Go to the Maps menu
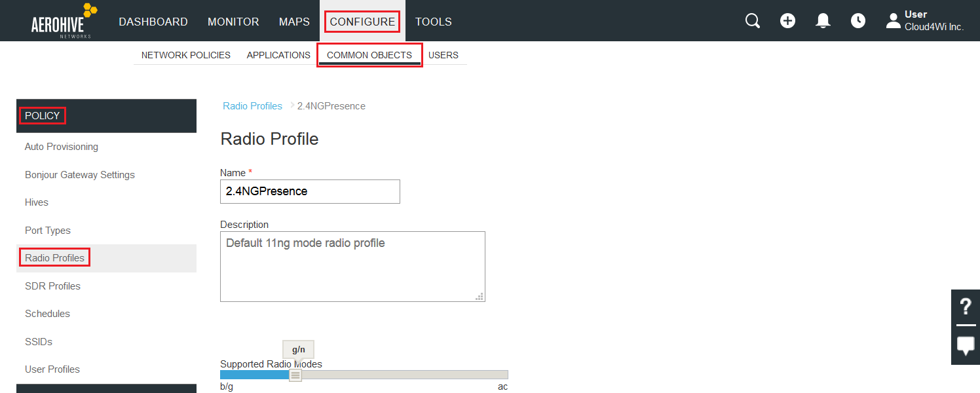 [294, 22]
